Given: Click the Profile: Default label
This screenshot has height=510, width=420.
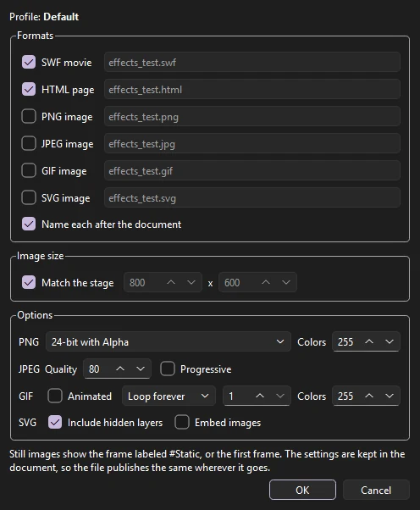Looking at the screenshot, I should coord(44,17).
